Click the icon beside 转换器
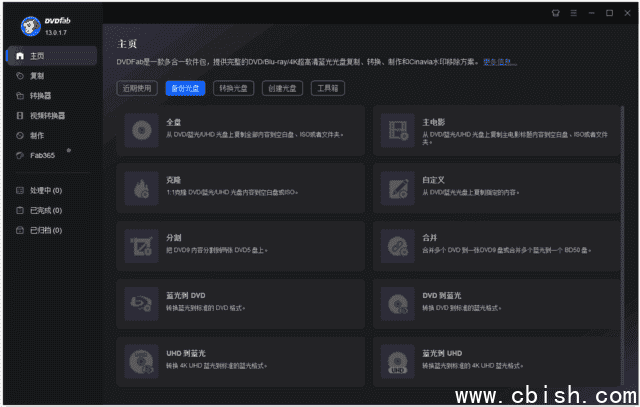The image size is (640, 407). click(20, 96)
